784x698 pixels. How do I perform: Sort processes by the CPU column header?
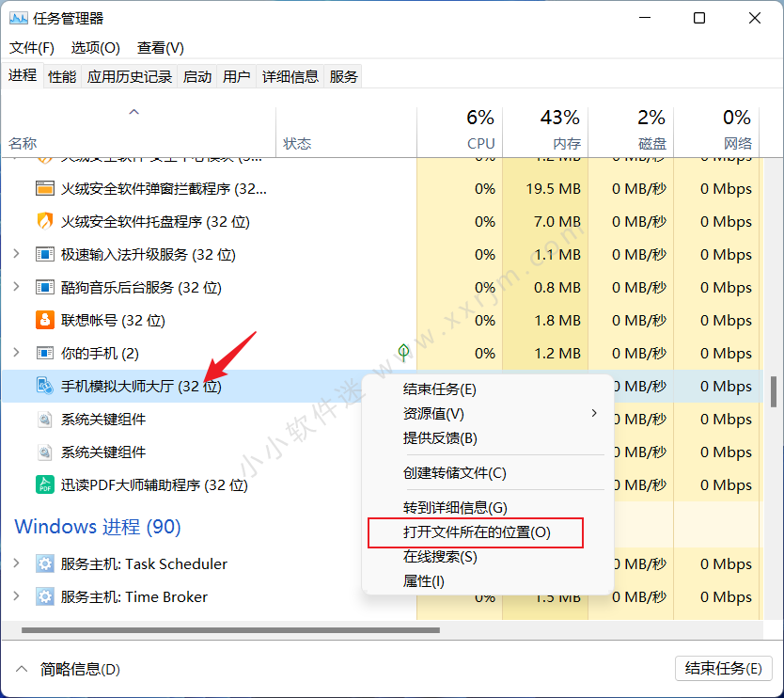[x=460, y=132]
